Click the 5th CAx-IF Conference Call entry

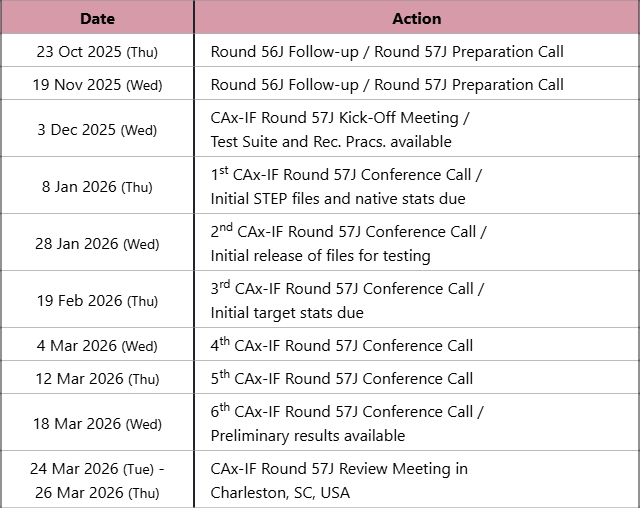(x=342, y=379)
